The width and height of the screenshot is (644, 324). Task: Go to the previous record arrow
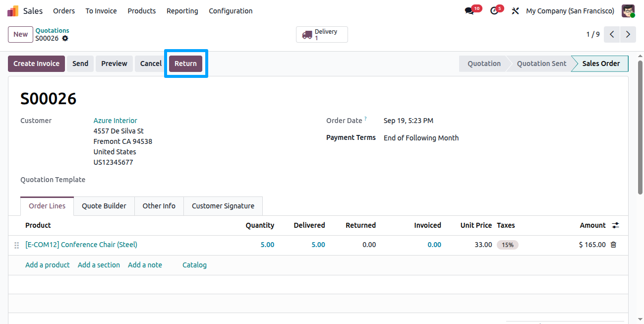point(612,34)
